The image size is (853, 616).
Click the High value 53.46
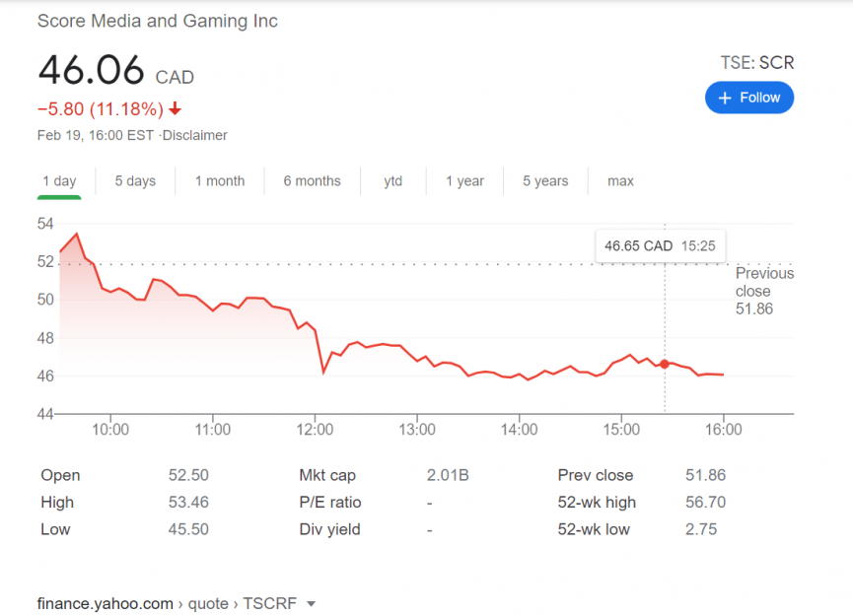coord(188,502)
